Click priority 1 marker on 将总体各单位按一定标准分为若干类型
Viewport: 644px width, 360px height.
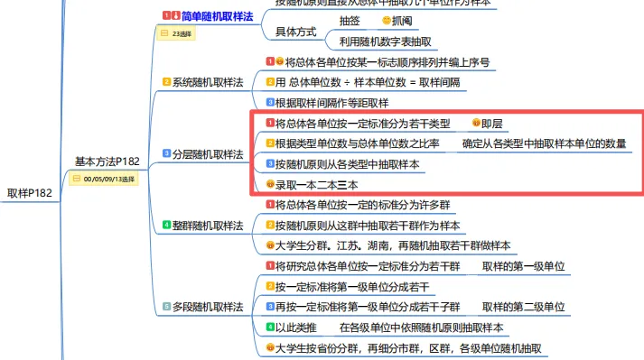click(x=270, y=123)
